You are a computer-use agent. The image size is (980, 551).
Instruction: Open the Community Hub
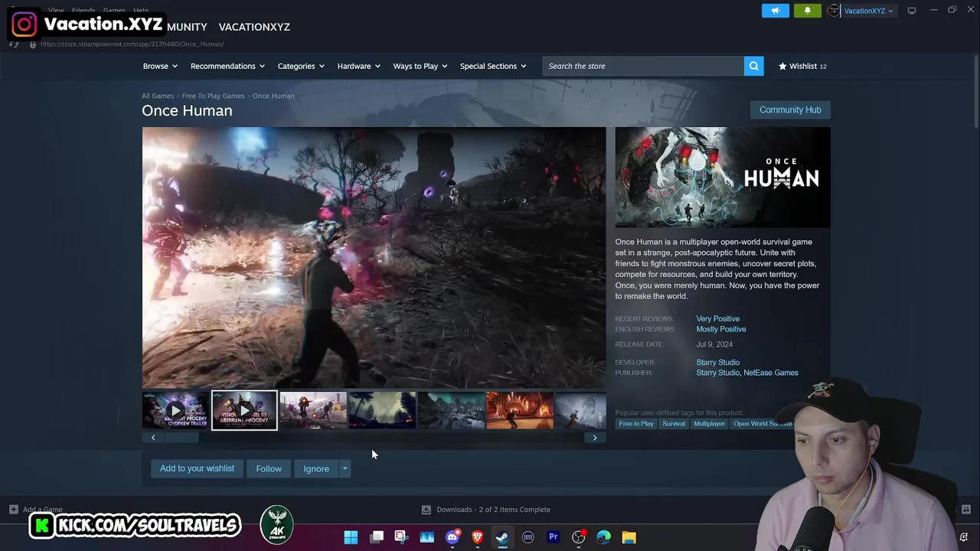pos(790,109)
